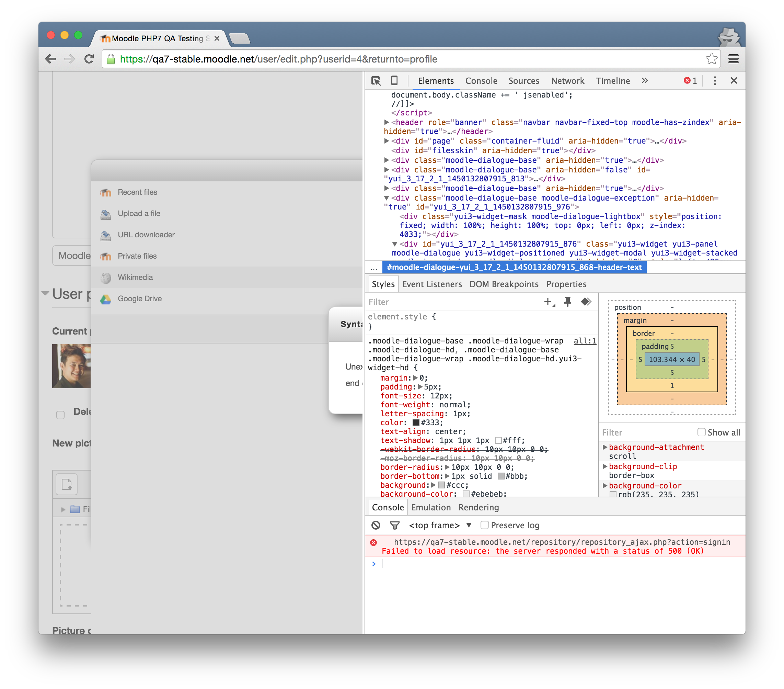The width and height of the screenshot is (784, 689).
Task: Bookmark the page with the star icon
Action: coord(712,59)
